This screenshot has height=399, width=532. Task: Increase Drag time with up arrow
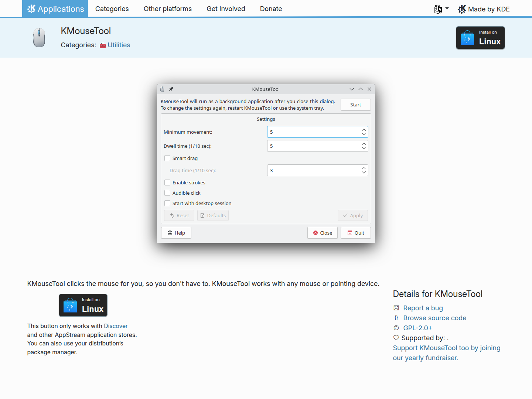tap(364, 168)
